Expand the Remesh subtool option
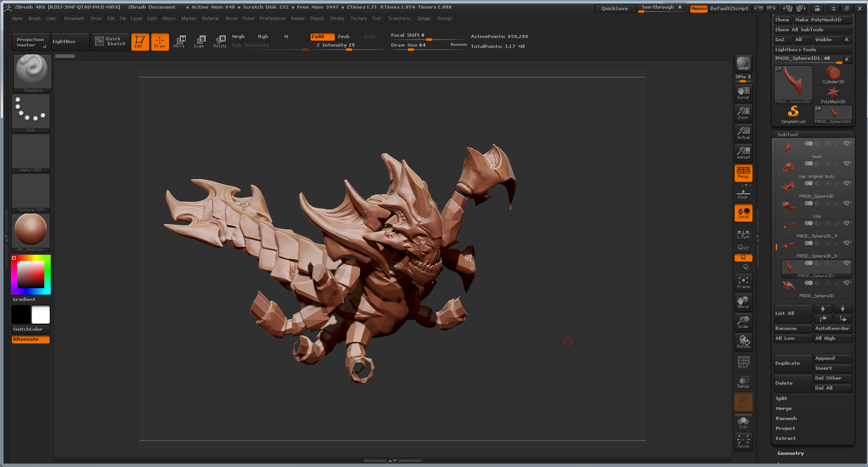 [x=786, y=418]
